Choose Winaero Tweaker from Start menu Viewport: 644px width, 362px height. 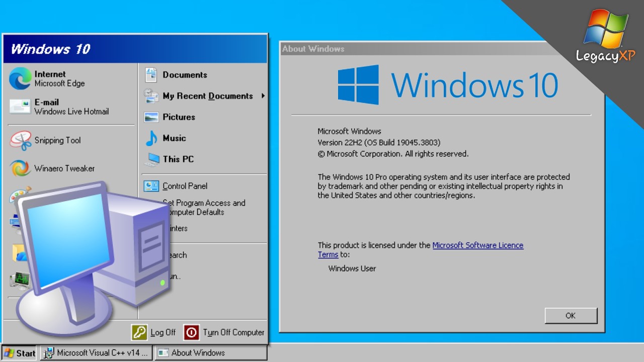tap(71, 168)
